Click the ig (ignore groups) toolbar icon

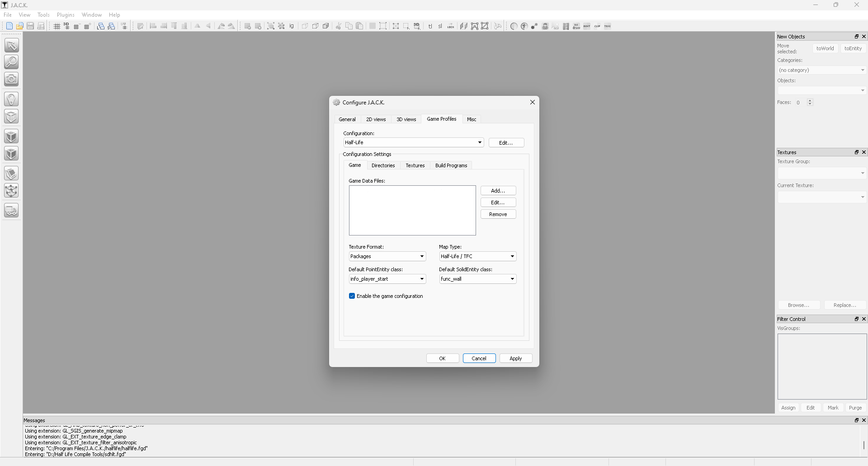[292, 26]
